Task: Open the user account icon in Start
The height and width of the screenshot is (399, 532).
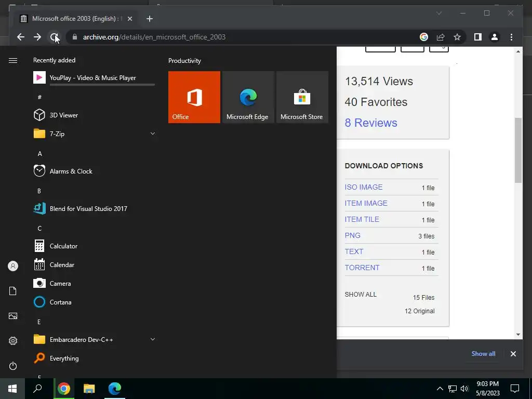Action: pyautogui.click(x=13, y=266)
